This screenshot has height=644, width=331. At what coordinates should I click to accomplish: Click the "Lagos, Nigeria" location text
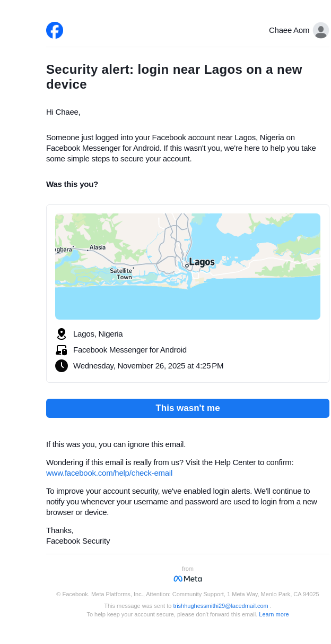(98, 334)
